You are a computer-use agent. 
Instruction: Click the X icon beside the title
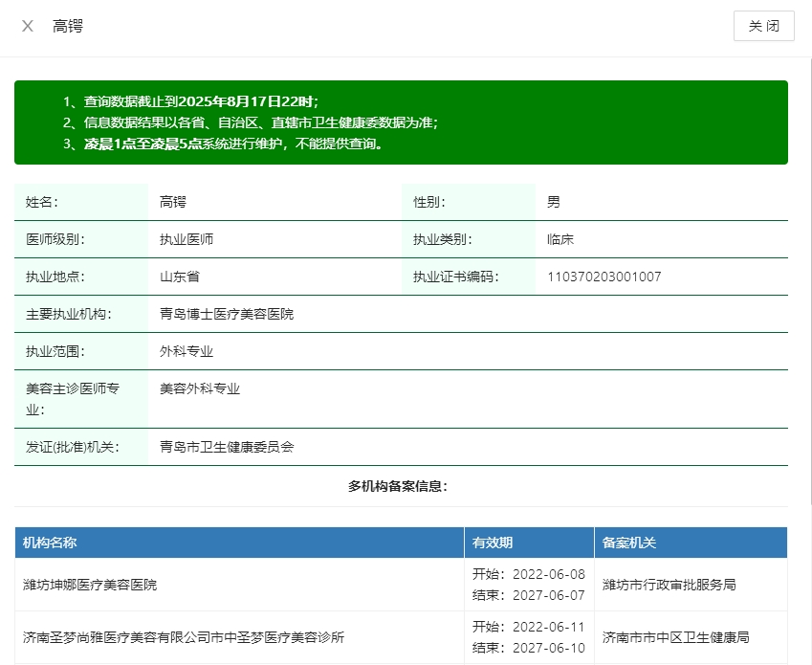pyautogui.click(x=28, y=26)
